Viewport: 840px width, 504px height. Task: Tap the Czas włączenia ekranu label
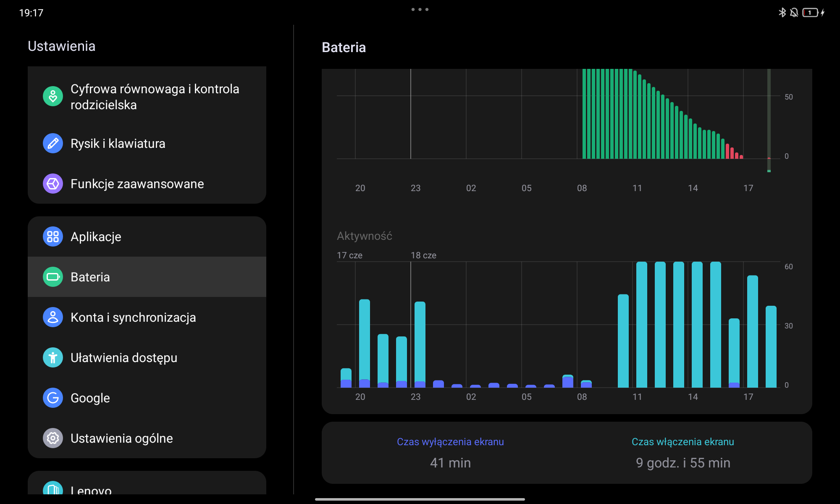pos(683,442)
